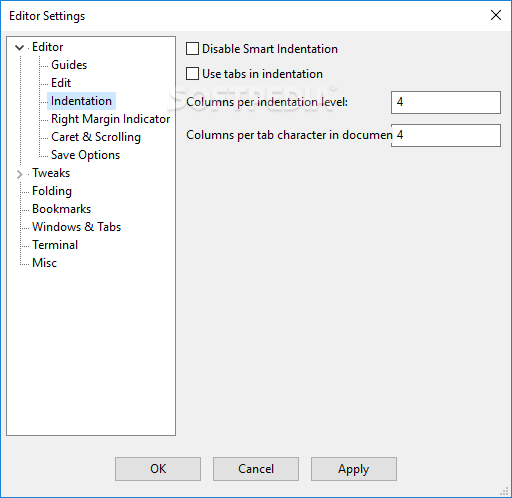
Task: Go to Caret & Scrolling settings
Action: point(96,137)
